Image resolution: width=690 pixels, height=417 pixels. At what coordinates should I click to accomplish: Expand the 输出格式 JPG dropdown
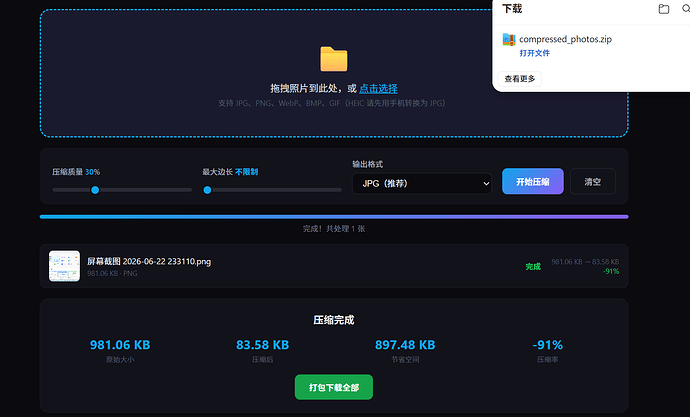422,183
